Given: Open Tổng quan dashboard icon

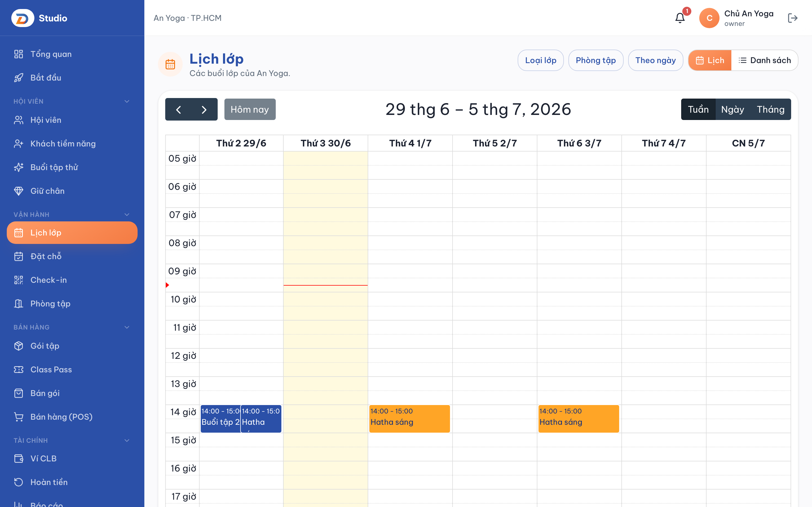Looking at the screenshot, I should pyautogui.click(x=18, y=54).
